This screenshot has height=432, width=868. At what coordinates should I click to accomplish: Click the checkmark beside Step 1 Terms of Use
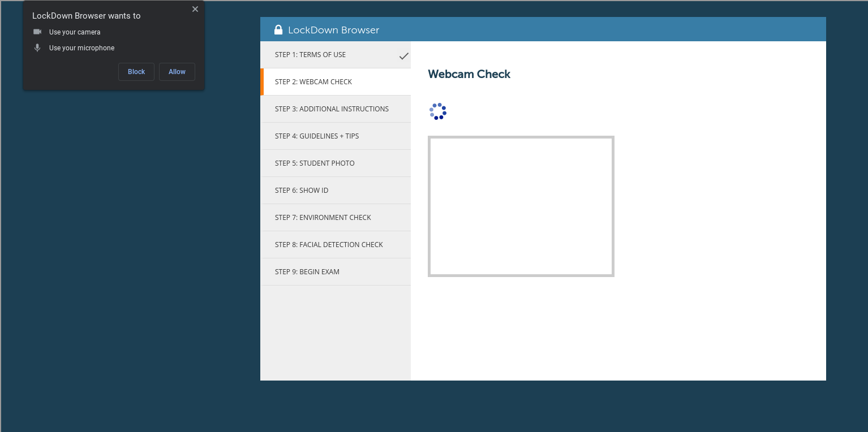pos(404,55)
